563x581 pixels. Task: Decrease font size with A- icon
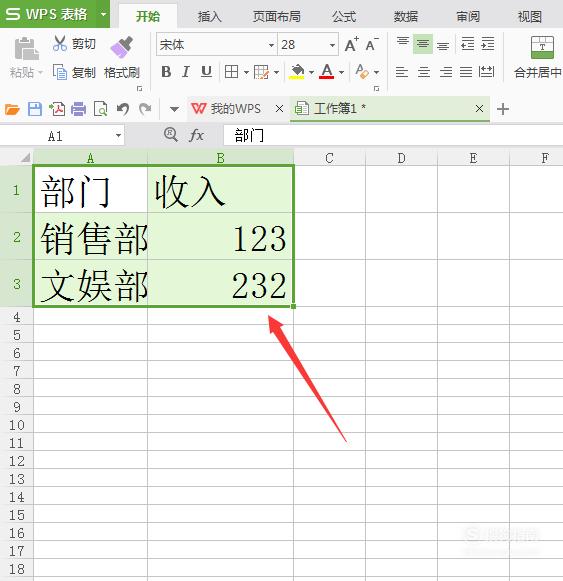pos(372,44)
